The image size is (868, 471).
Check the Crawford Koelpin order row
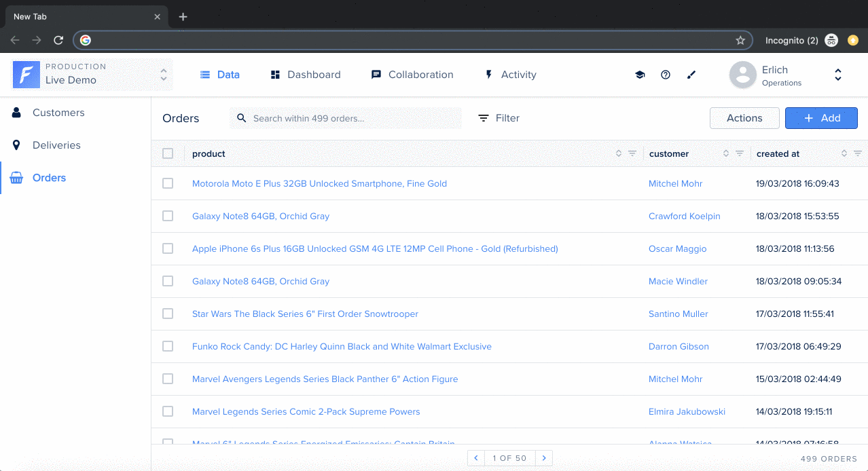tap(168, 216)
